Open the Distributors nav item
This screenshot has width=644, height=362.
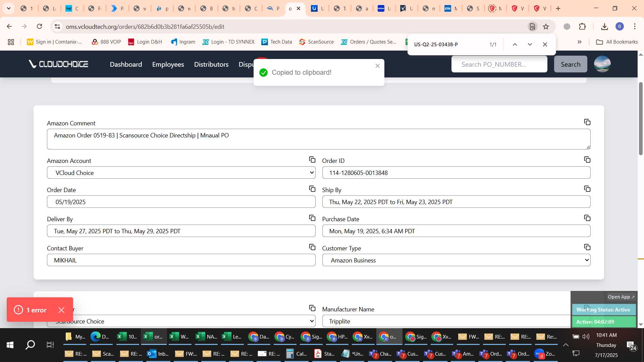[211, 64]
